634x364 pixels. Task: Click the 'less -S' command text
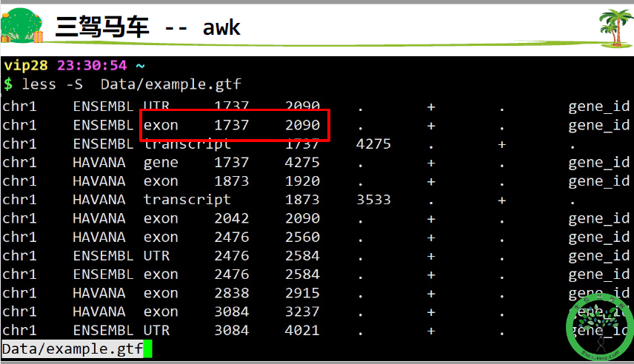[52, 84]
